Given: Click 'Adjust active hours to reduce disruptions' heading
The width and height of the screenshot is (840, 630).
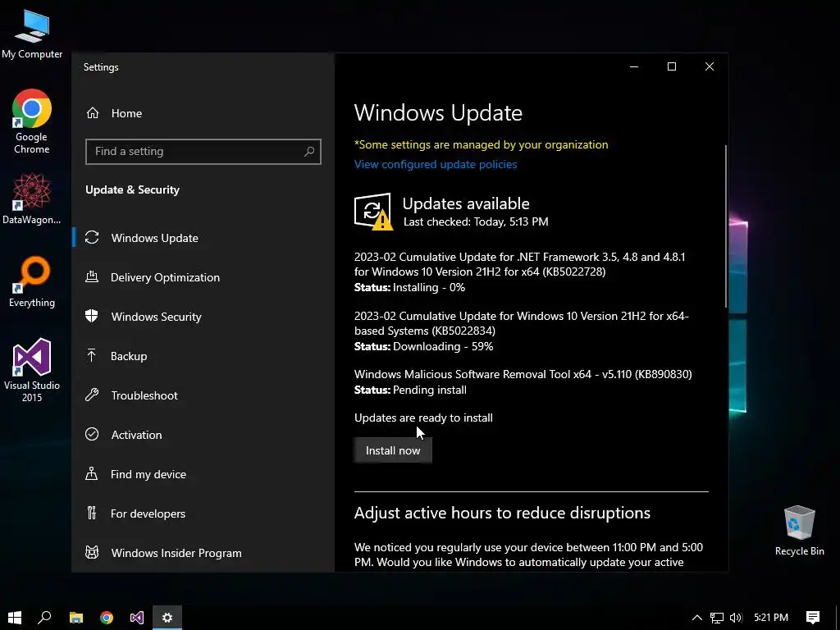Looking at the screenshot, I should pyautogui.click(x=502, y=514).
